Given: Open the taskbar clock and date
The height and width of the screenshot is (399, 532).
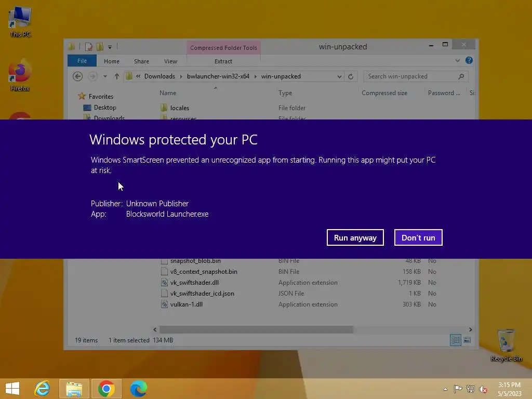Looking at the screenshot, I should [x=509, y=389].
